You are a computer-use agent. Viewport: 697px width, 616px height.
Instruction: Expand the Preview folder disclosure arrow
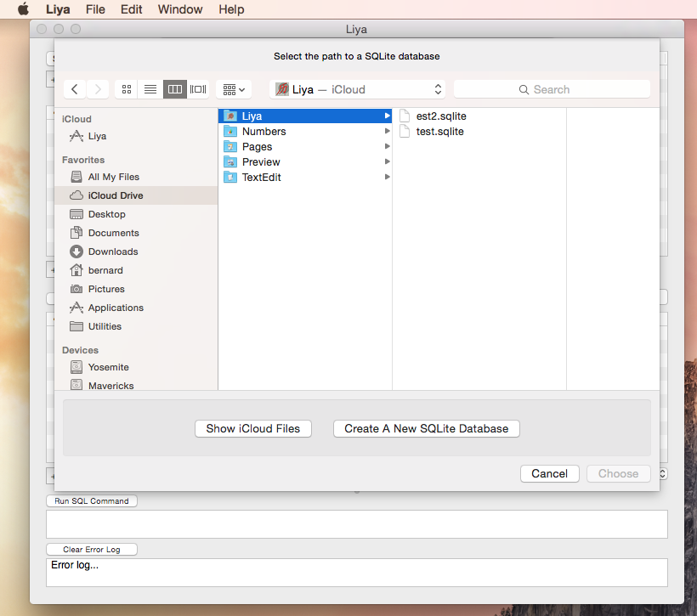[387, 161]
